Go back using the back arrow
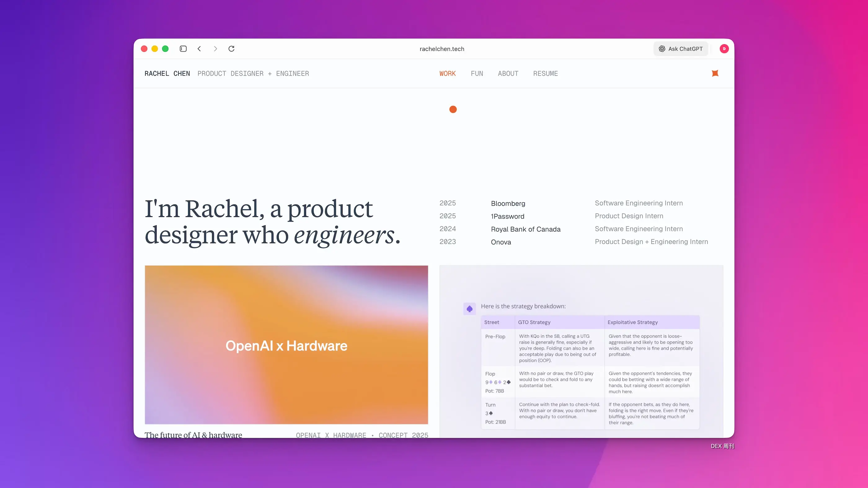Image resolution: width=868 pixels, height=488 pixels. coord(199,49)
